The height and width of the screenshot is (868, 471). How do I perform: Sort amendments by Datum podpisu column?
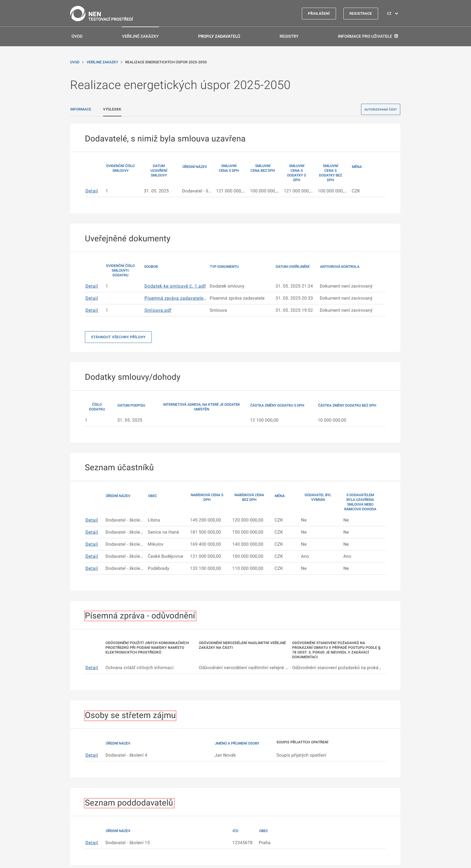131,405
